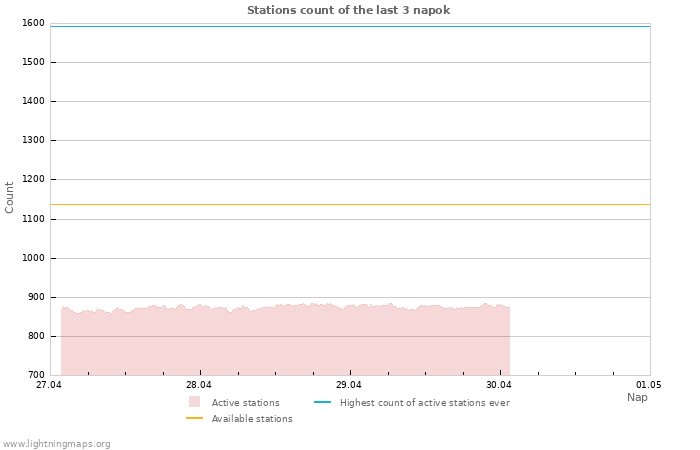700x450 pixels.
Task: Click the 29.04 date axis label
Action: click(349, 385)
